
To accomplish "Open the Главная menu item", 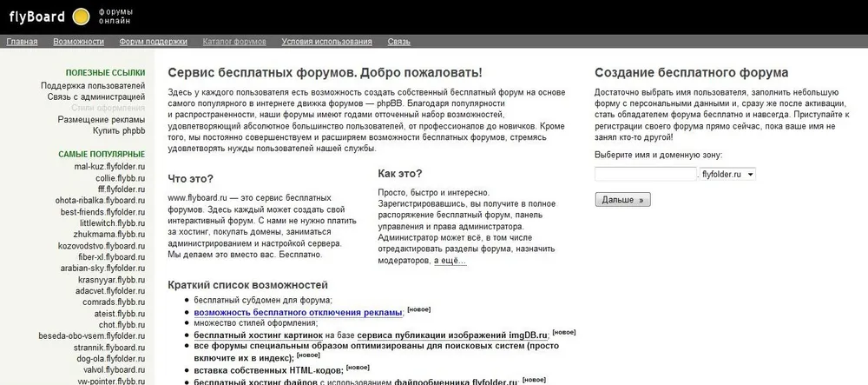I will (22, 42).
